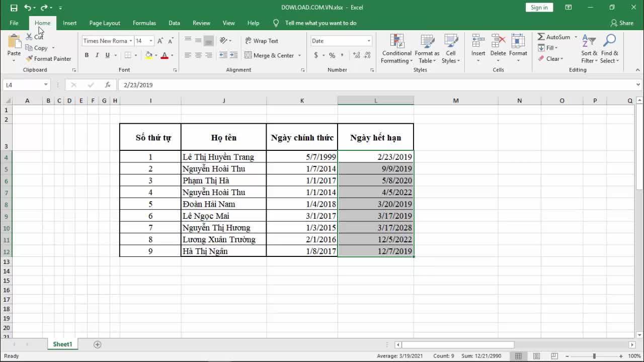The width and height of the screenshot is (644, 362).
Task: Apply the Format Painter
Action: 48,59
